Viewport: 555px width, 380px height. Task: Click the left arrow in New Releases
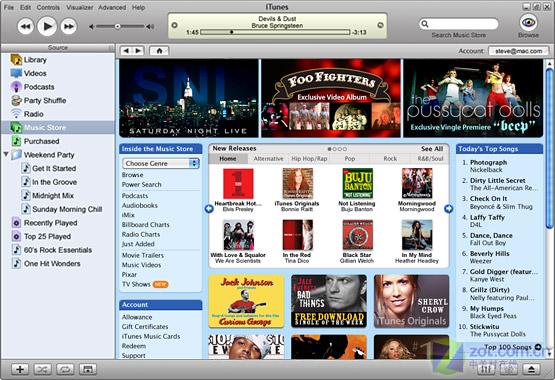[209, 209]
